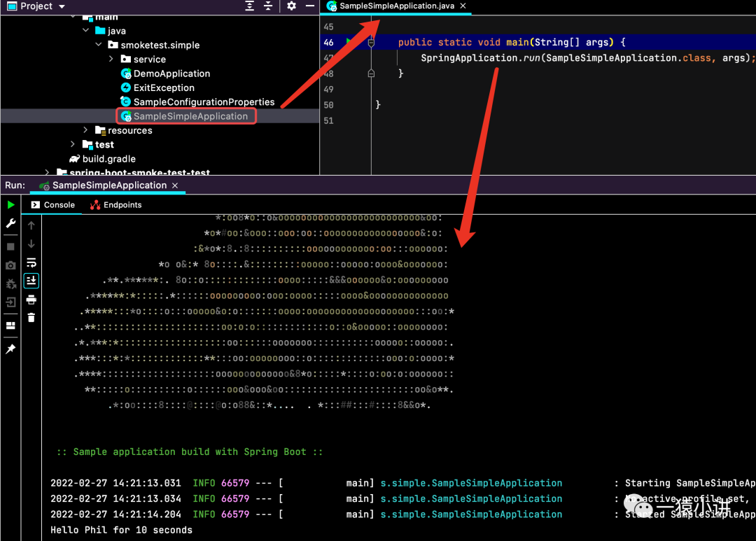Clear console with trash icon
Viewport: 756px width, 541px height.
31,318
